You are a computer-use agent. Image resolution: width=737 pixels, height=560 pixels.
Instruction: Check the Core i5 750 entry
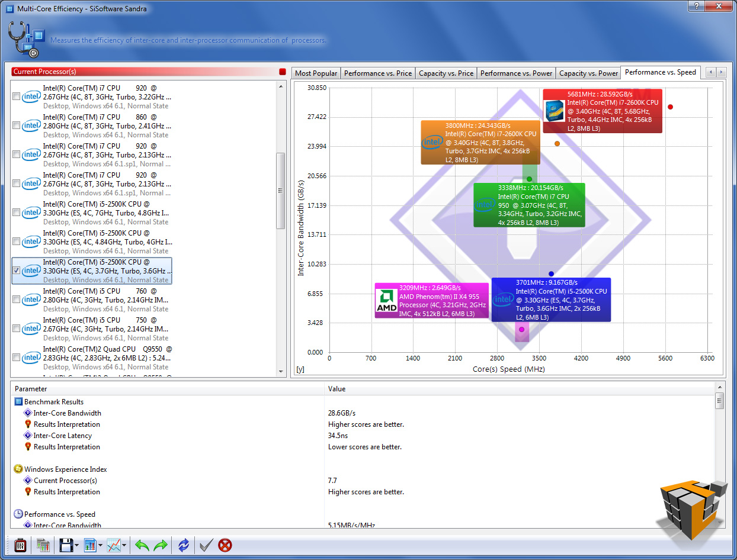click(16, 329)
